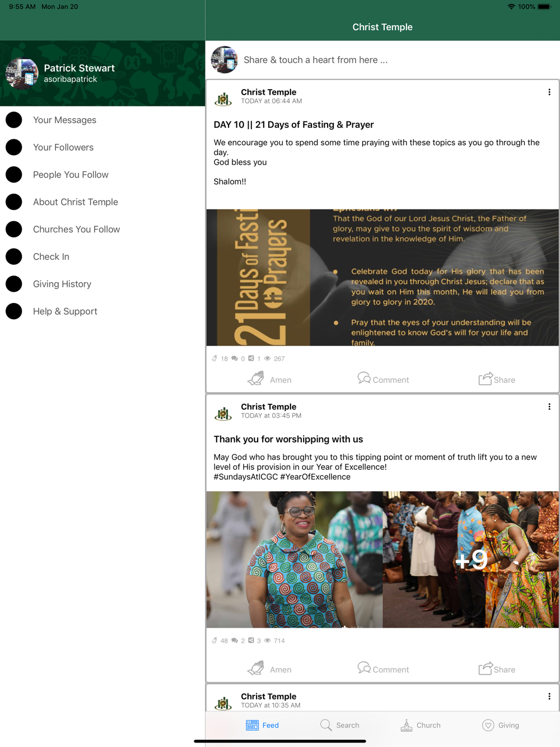Tap the Share icon on Day 10 post
The width and height of the screenshot is (560, 747).
click(486, 379)
